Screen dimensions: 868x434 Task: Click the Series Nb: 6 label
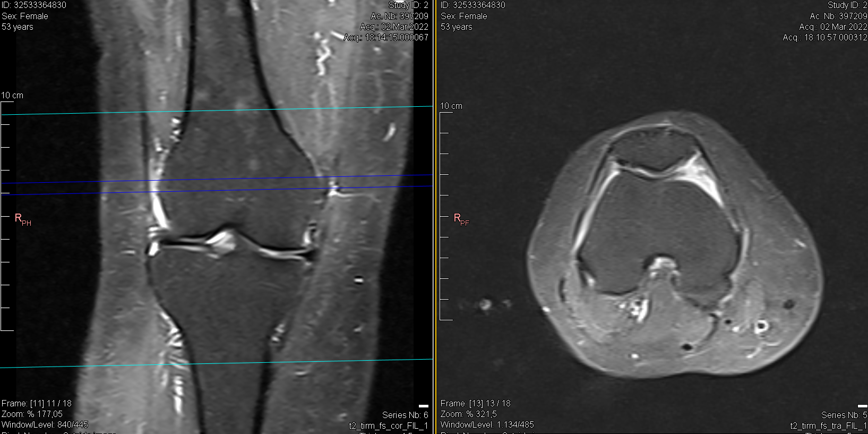pos(405,415)
